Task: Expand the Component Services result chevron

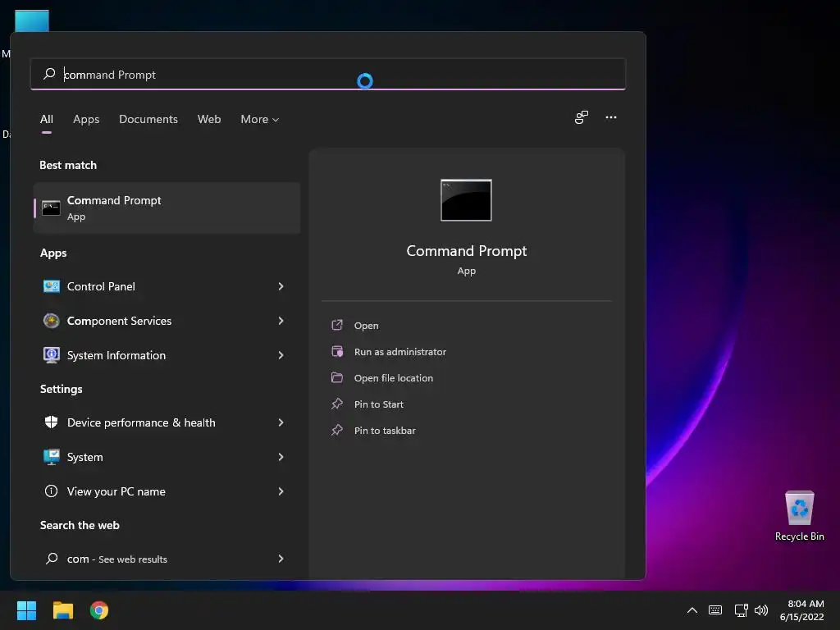Action: point(281,321)
